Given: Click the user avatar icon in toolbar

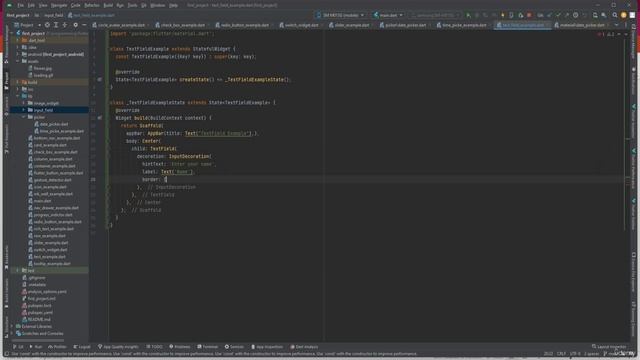Looking at the screenshot, I should [x=624, y=15].
